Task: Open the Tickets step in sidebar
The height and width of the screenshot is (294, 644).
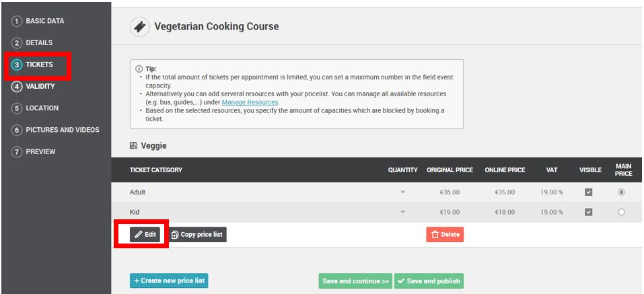Action: 38,65
